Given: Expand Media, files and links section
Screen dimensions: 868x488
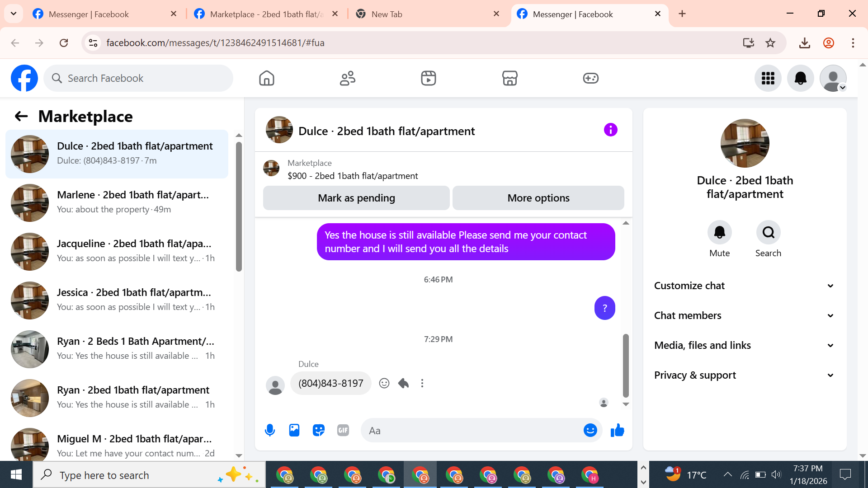Looking at the screenshot, I should 745,345.
